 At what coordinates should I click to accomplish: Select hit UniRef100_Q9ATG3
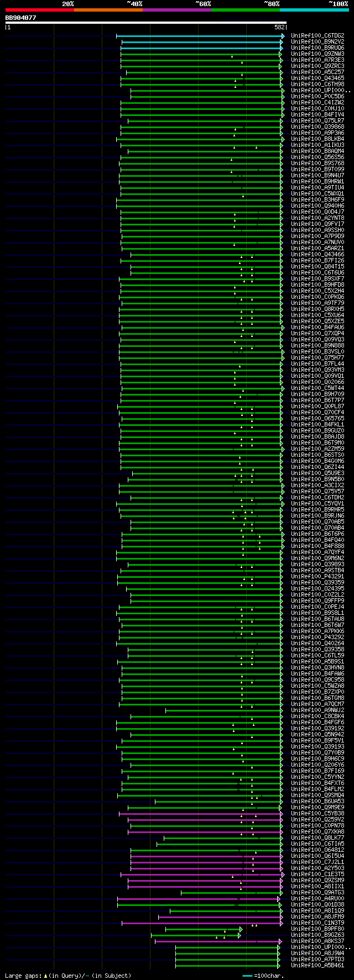(x=317, y=892)
